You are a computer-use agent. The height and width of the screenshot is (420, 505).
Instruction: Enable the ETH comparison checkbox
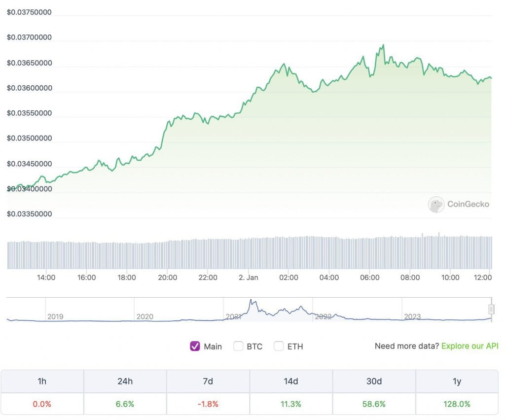click(x=279, y=346)
